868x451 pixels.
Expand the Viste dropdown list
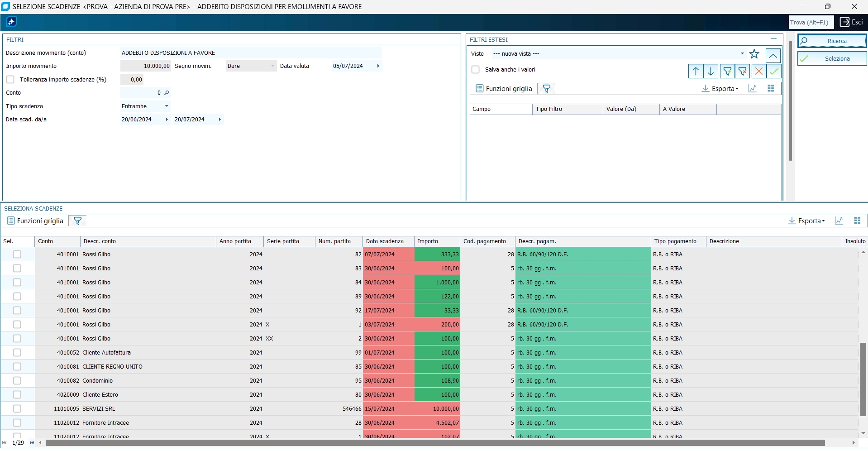pos(742,54)
